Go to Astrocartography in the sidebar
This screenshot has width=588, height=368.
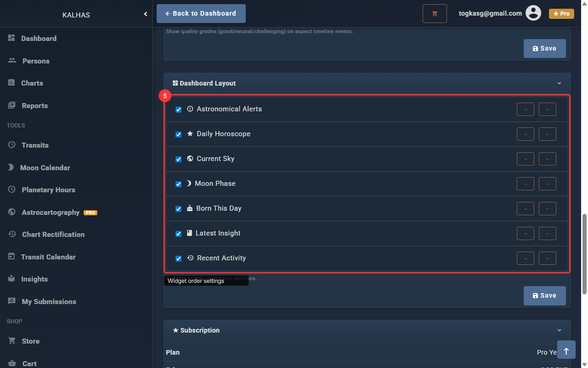point(51,213)
